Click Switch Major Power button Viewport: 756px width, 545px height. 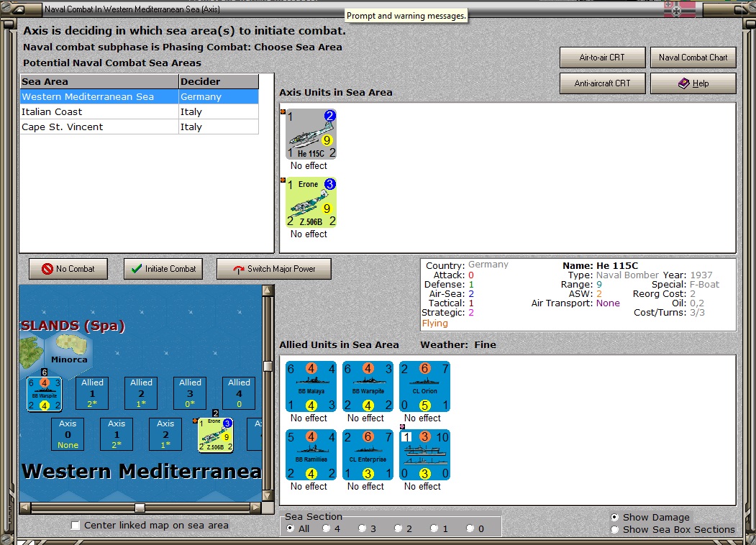[x=274, y=269]
